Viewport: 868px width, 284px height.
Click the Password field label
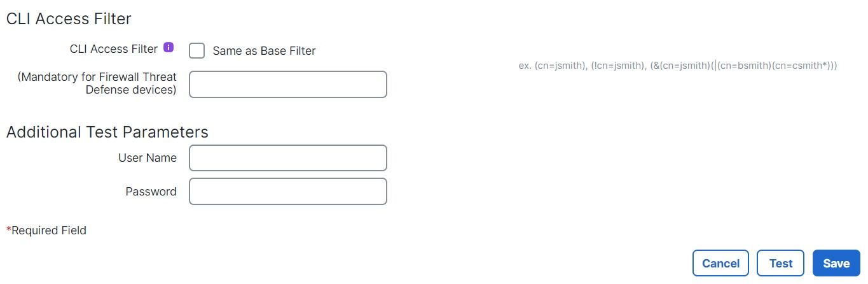click(151, 191)
